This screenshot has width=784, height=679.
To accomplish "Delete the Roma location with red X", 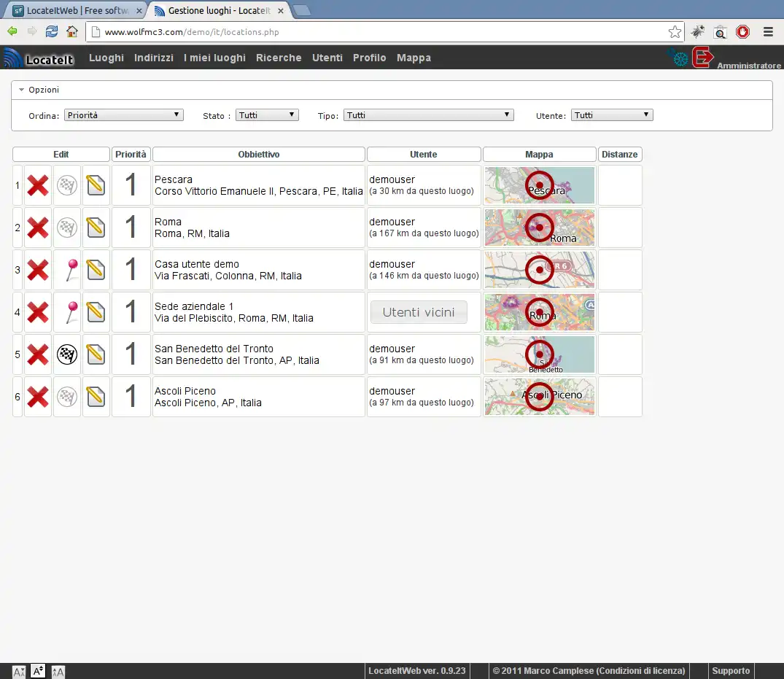I will (38, 228).
